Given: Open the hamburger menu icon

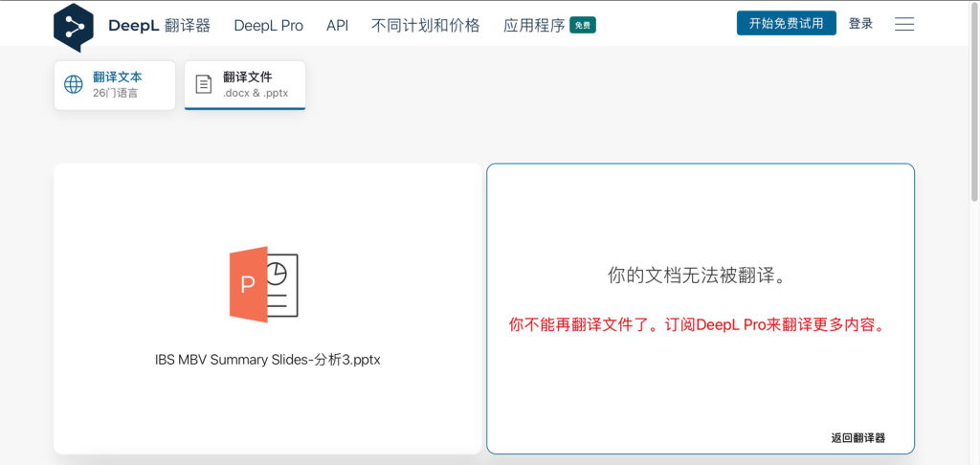Looking at the screenshot, I should pyautogui.click(x=904, y=24).
